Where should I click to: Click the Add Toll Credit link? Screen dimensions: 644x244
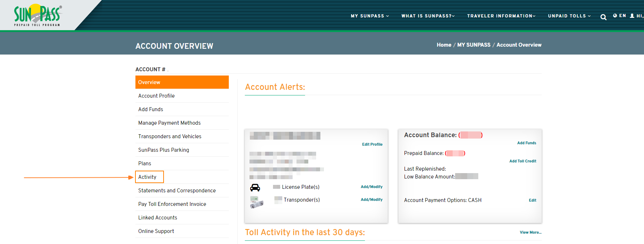click(522, 161)
